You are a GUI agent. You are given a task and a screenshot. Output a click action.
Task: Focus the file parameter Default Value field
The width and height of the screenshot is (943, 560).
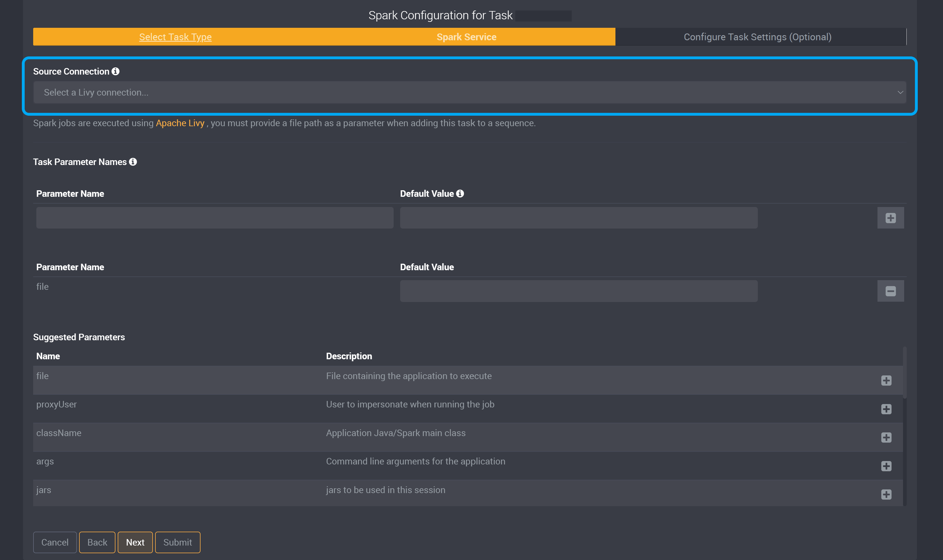[x=579, y=291]
